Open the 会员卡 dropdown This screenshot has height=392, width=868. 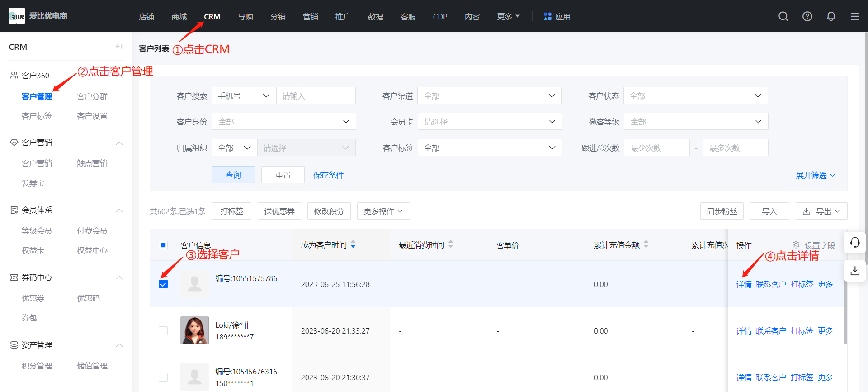490,121
